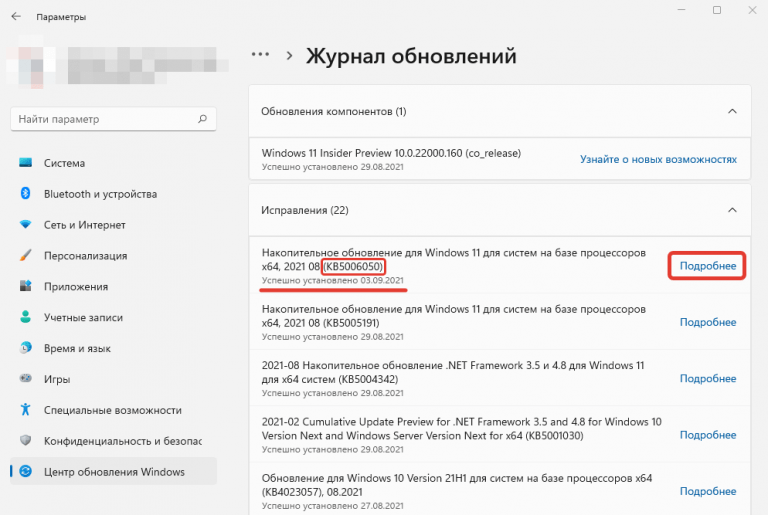Open the breadcrumb ellipsis (three dots)
This screenshot has width=768, height=515.
click(x=260, y=55)
